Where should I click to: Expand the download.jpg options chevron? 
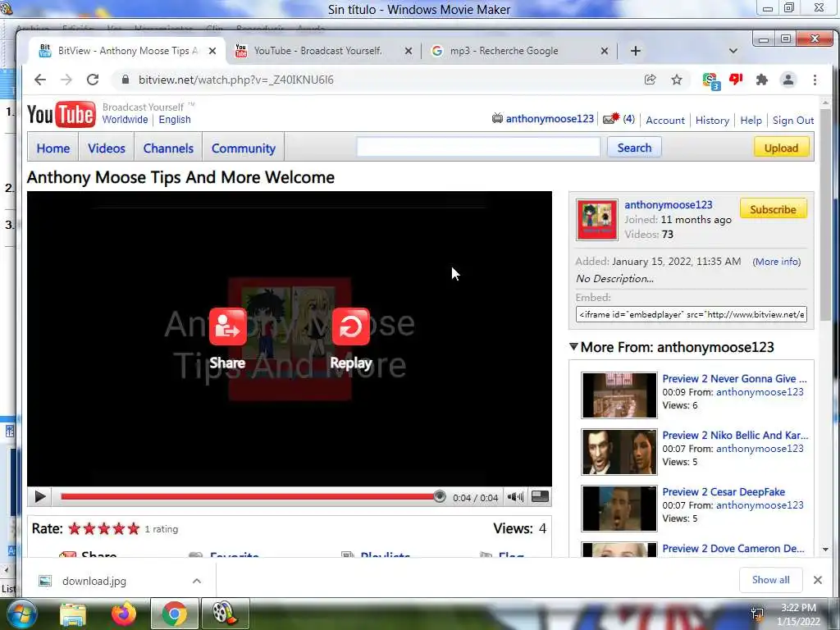tap(197, 581)
